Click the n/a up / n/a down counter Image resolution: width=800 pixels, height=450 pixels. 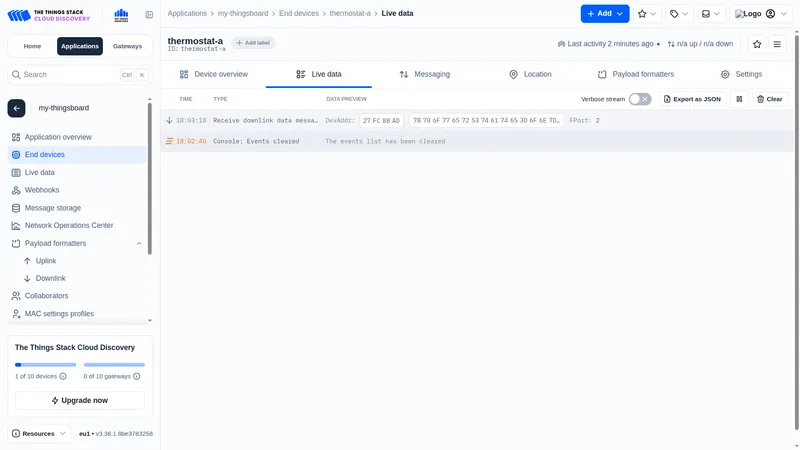700,44
